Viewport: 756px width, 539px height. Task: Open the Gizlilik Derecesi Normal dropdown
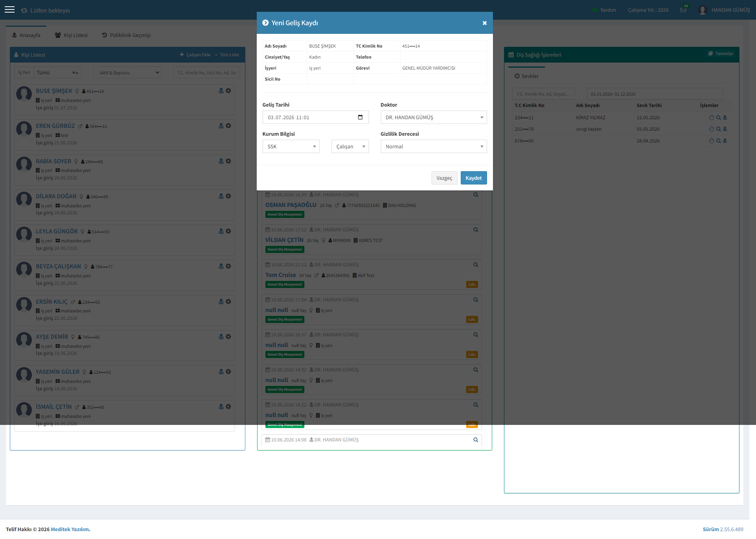pyautogui.click(x=434, y=146)
